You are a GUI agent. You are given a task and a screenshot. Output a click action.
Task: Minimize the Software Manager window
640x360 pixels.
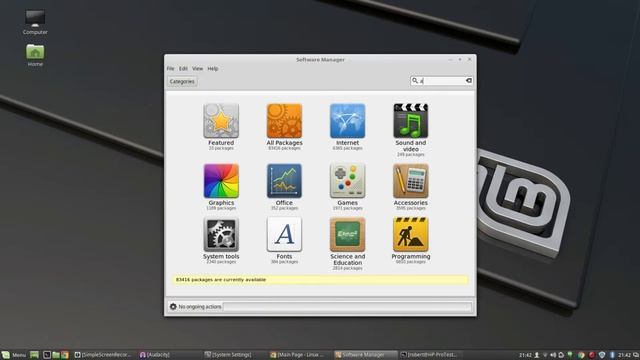tap(450, 60)
